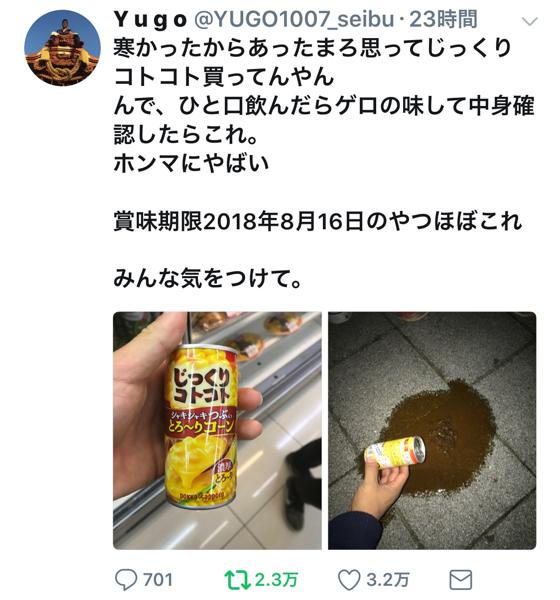Open the 23時間 timestamp link
560x600 pixels.
(443, 19)
